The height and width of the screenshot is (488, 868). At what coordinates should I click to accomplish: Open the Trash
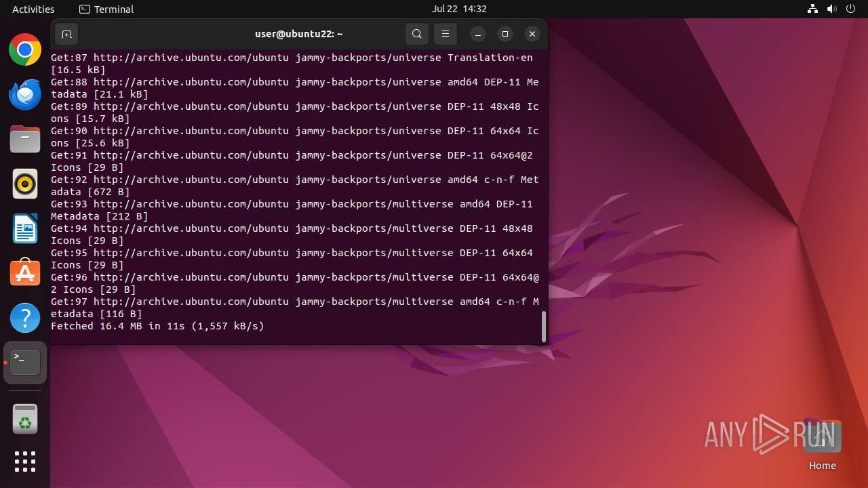click(25, 419)
